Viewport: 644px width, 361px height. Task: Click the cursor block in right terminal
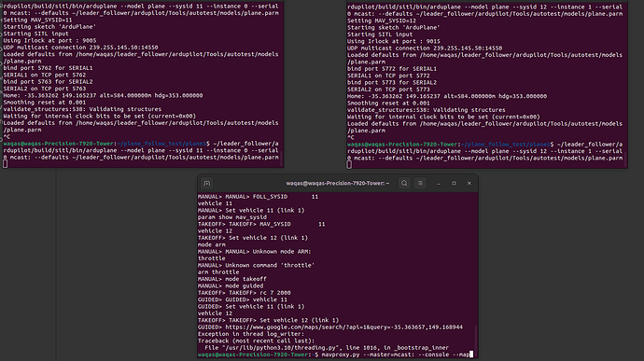coord(349,165)
